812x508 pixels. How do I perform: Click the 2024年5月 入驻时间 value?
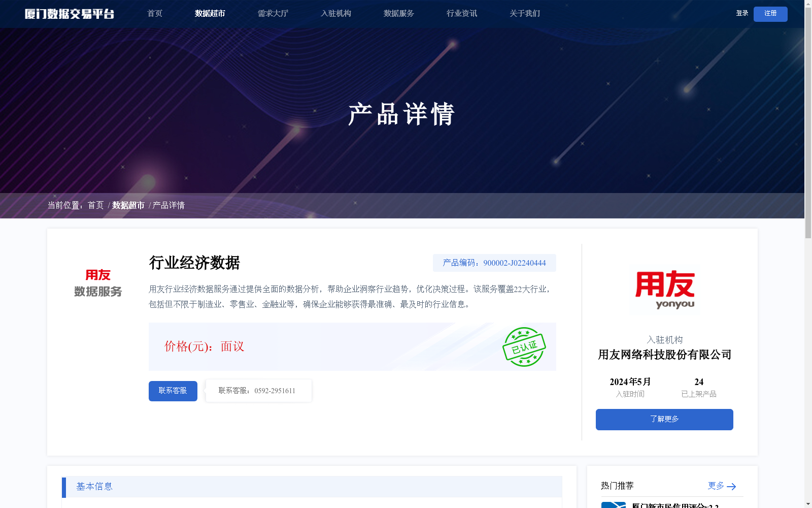point(630,382)
